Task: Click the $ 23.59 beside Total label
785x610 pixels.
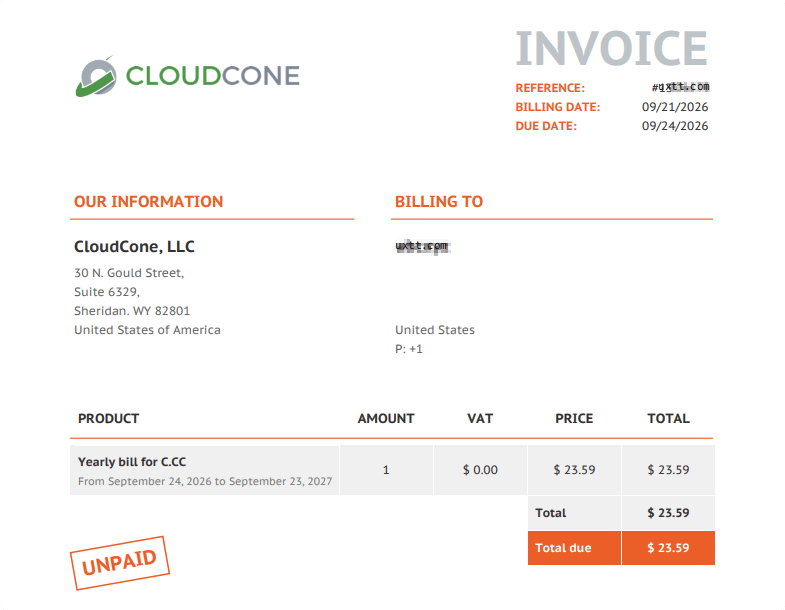Action: tap(668, 513)
